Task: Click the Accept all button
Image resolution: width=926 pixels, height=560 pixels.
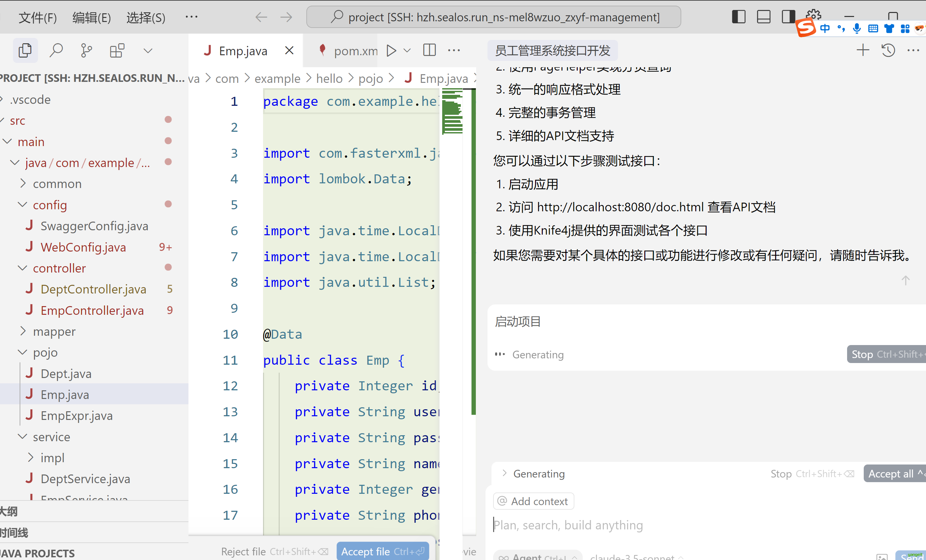Action: coord(895,473)
